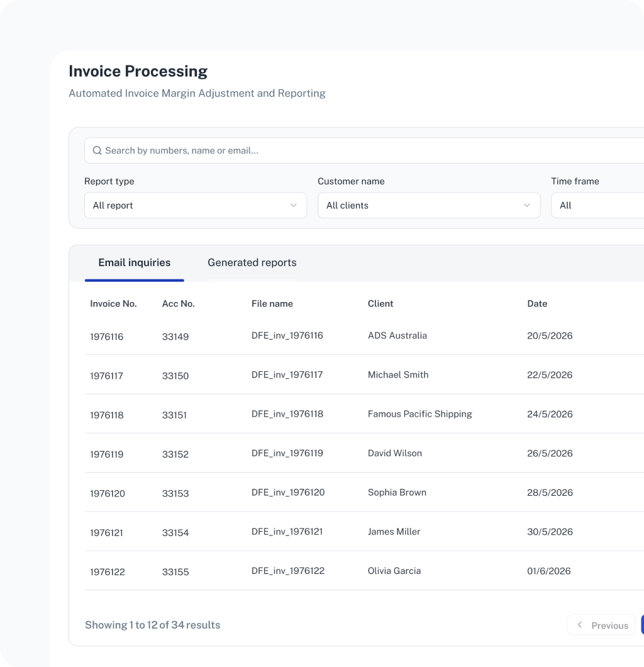Click the Date column header
Screen dimensions: 644x667
[x=537, y=304]
